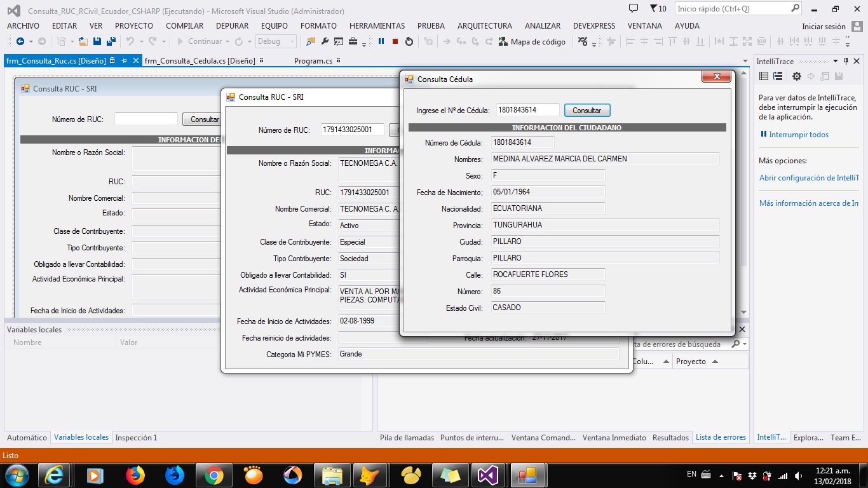Restart the debug session icon
868x488 pixels.
point(409,41)
